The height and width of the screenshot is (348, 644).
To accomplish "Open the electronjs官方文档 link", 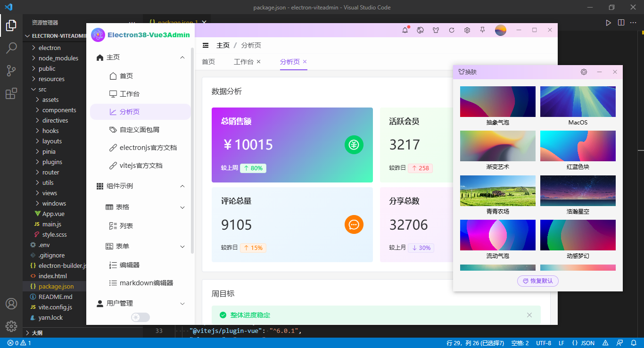I will point(148,148).
